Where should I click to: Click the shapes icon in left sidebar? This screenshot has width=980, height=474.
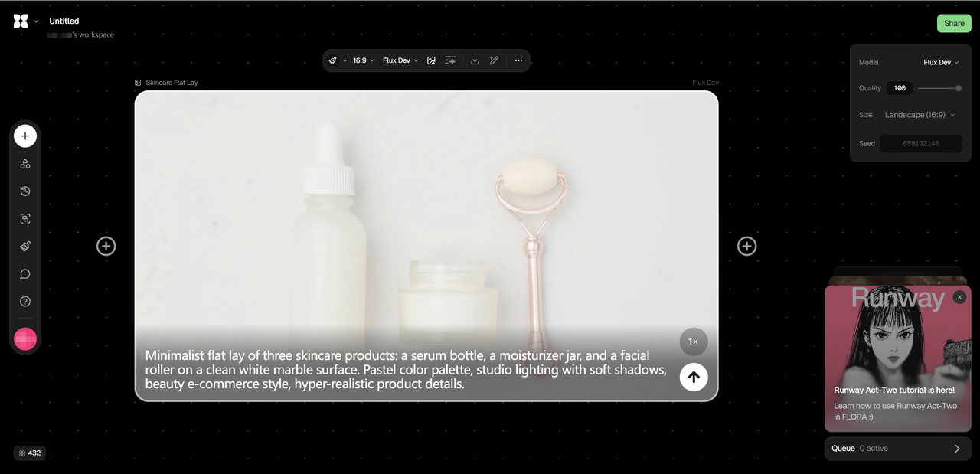coord(25,164)
